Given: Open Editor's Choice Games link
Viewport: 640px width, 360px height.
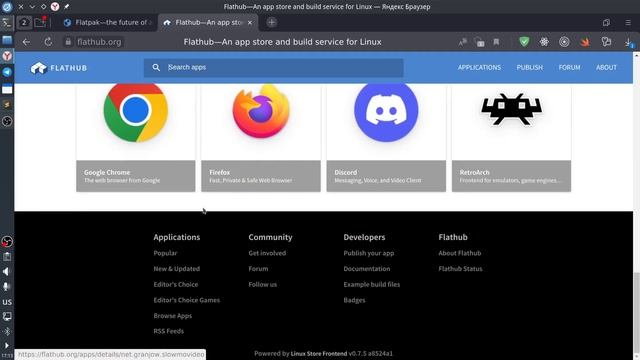Looking at the screenshot, I should [187, 300].
